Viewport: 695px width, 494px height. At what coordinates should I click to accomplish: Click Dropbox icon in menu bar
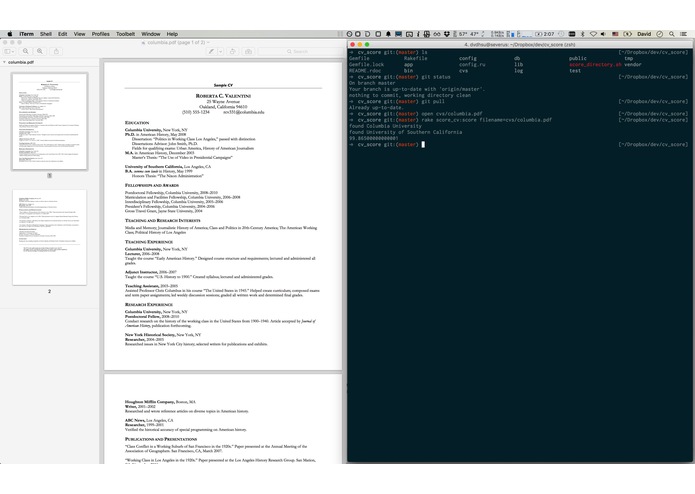(x=447, y=34)
